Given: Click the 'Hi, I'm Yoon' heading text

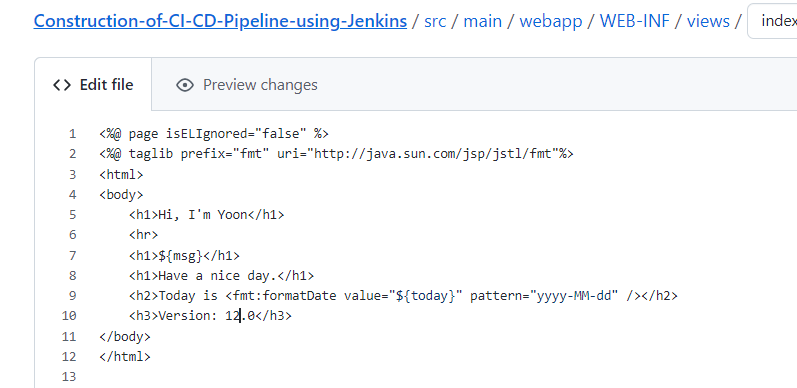Looking at the screenshot, I should [x=203, y=215].
